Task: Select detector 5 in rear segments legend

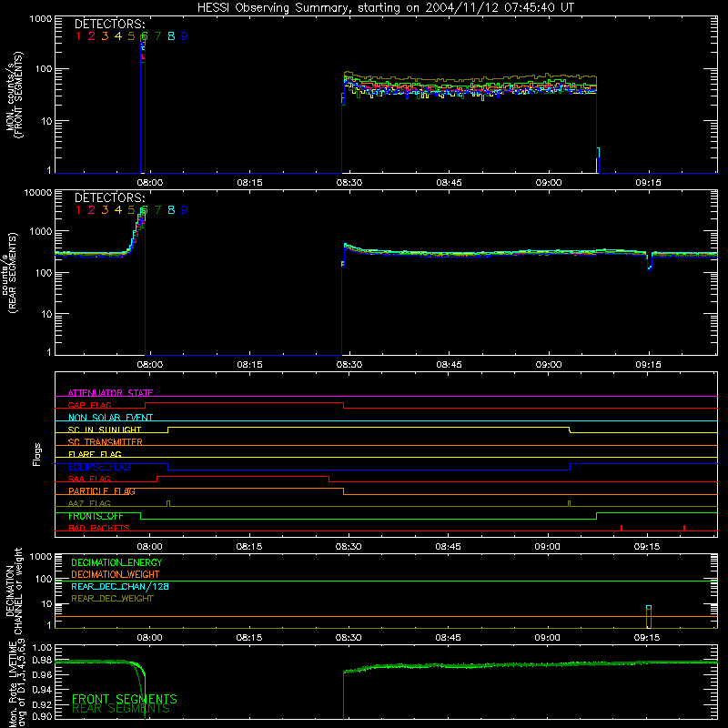Action: (x=131, y=210)
